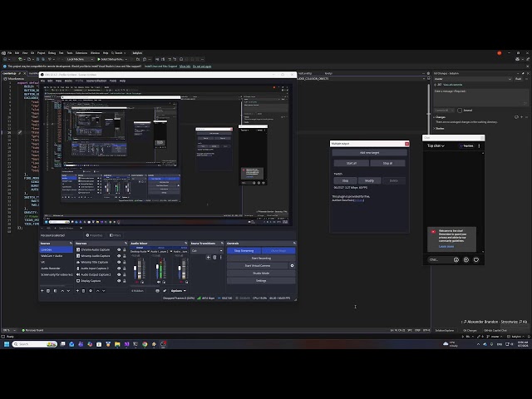Screen dimensions: 532x399
Task: Remove scene transition with trash icon
Action: coord(214,258)
